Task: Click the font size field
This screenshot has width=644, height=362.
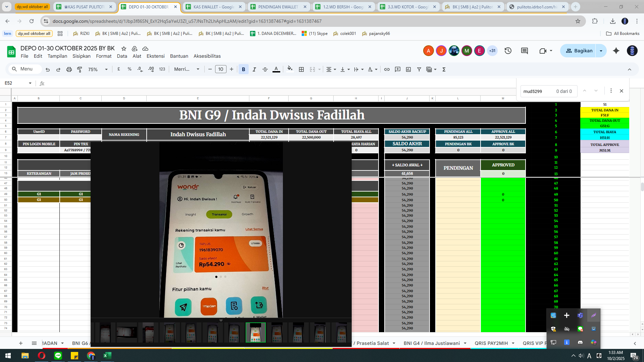Action: coord(220,69)
